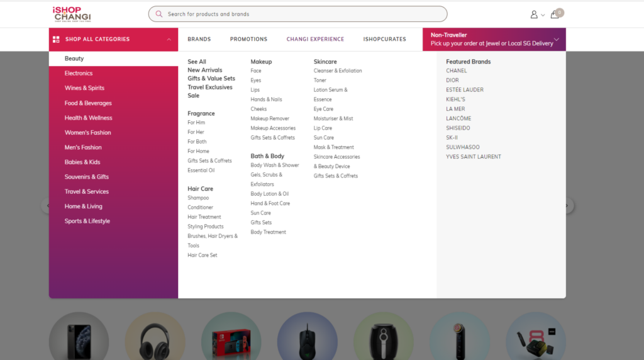Open the headphones product thumbnail
This screenshot has width=644, height=360.
pos(155,338)
